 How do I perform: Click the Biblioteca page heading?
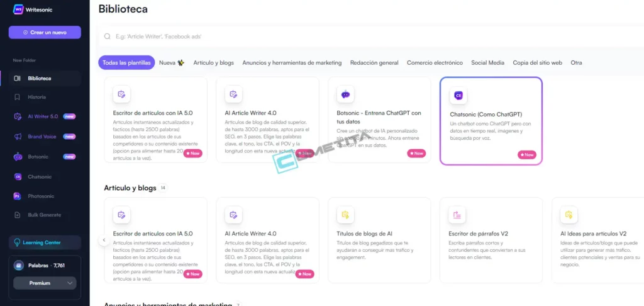(123, 9)
